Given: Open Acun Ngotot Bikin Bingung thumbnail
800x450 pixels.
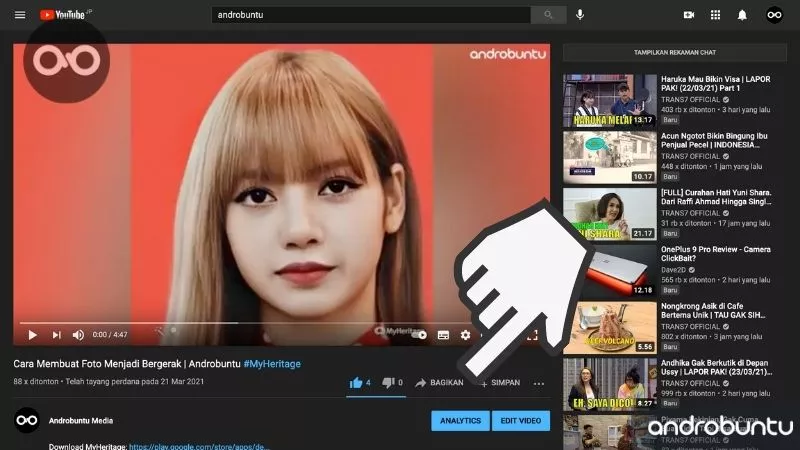Looking at the screenshot, I should [x=610, y=157].
